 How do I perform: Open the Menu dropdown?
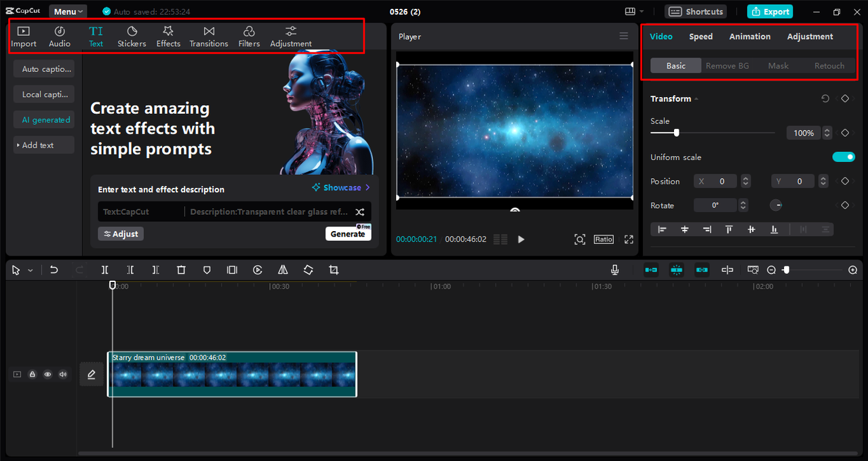(x=68, y=12)
